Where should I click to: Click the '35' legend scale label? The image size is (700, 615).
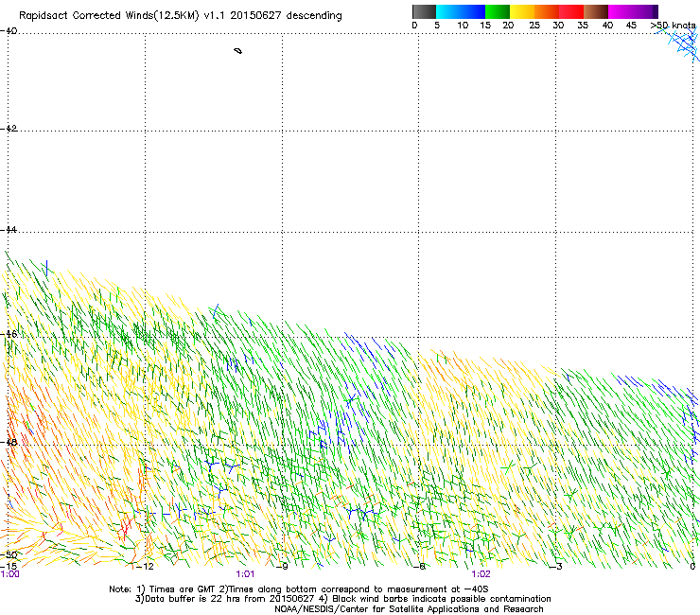pos(583,26)
